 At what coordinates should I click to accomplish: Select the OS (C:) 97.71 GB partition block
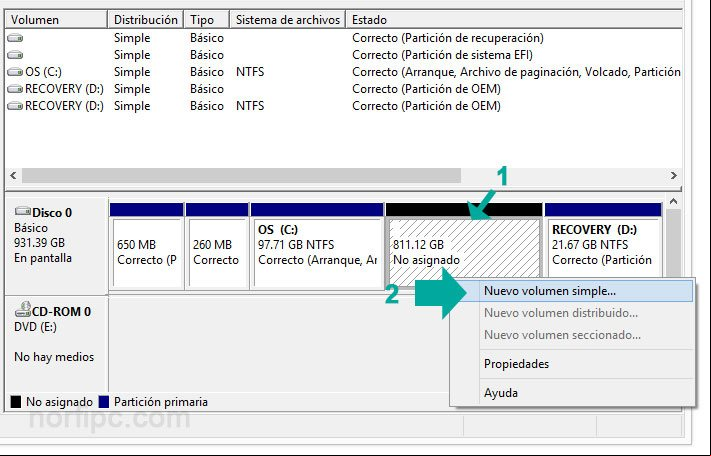pos(317,245)
